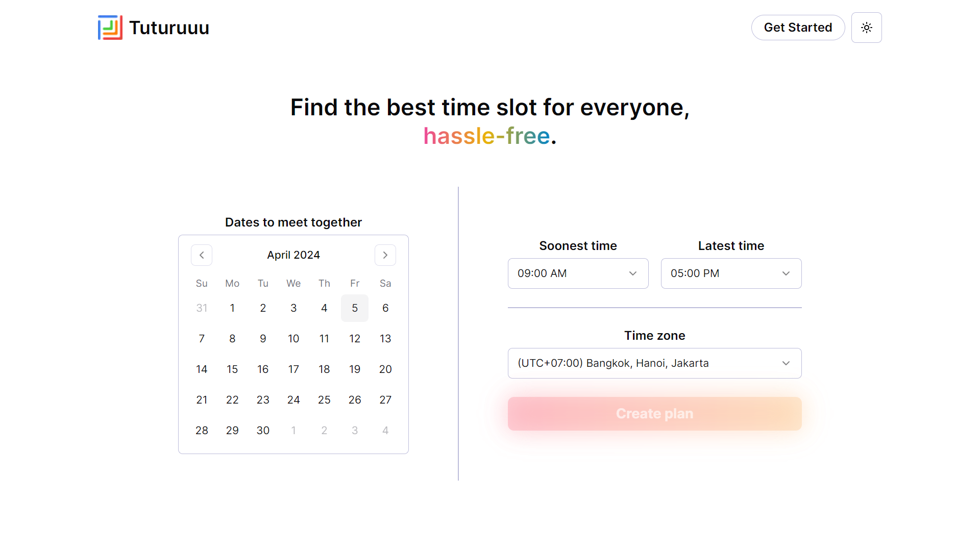Select April 9 in the calendar
The width and height of the screenshot is (980, 551).
pyautogui.click(x=263, y=339)
